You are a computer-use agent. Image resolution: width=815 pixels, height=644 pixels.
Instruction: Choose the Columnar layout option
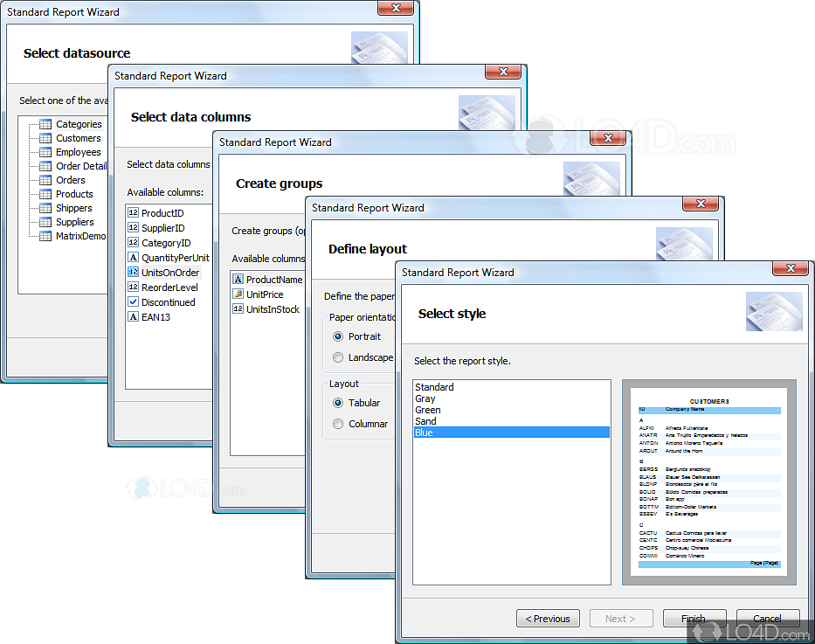(338, 424)
